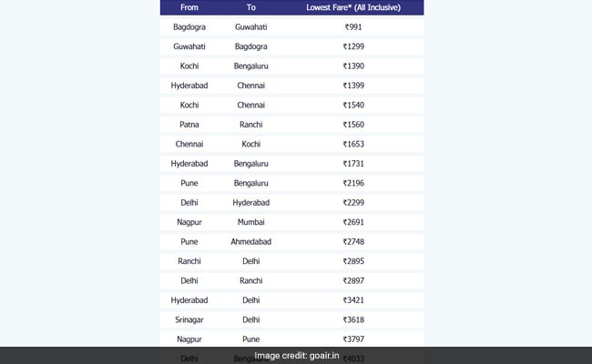Click the To column header

click(251, 7)
